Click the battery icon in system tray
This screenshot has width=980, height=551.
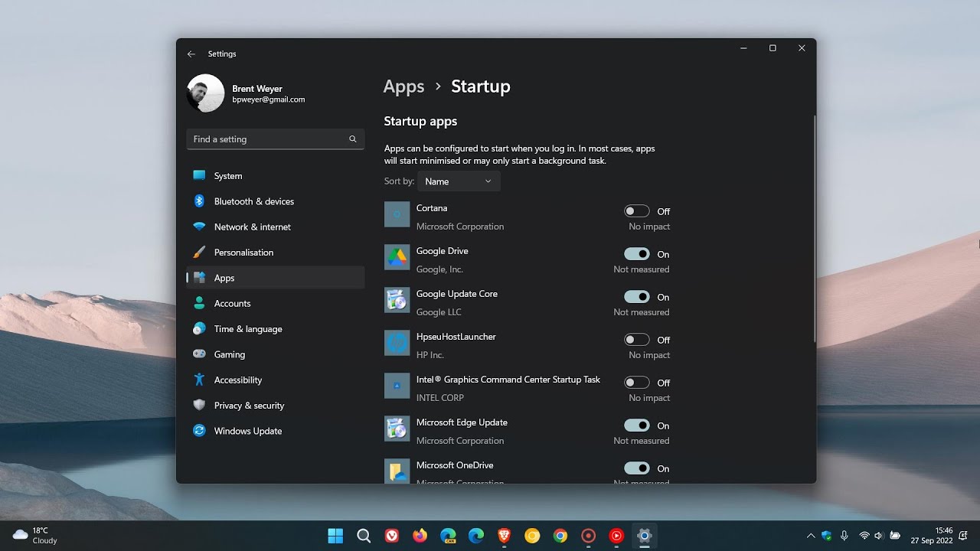pyautogui.click(x=895, y=536)
